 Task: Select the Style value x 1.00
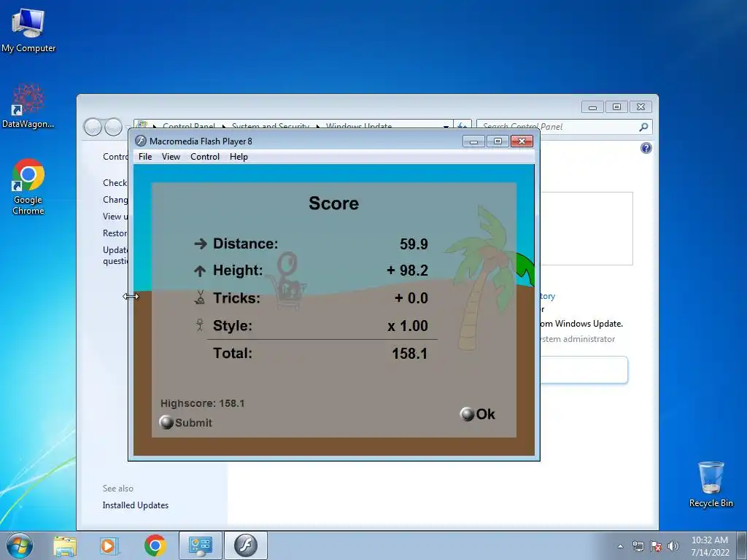(x=408, y=326)
